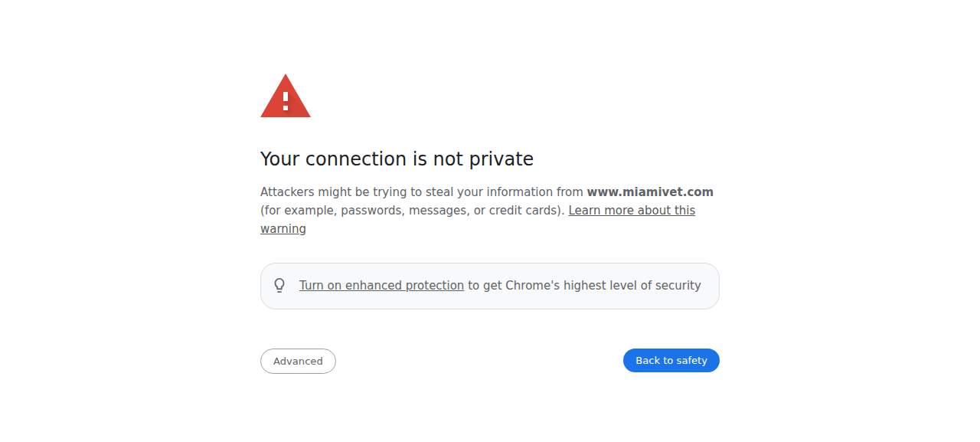The image size is (980, 442).
Task: Click the underlined word warning in the link
Action: 283,229
